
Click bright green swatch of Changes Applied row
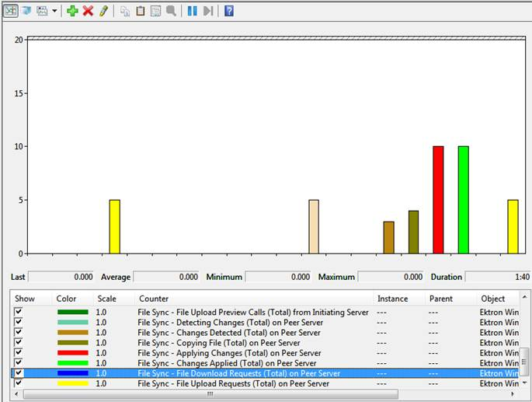coord(73,363)
